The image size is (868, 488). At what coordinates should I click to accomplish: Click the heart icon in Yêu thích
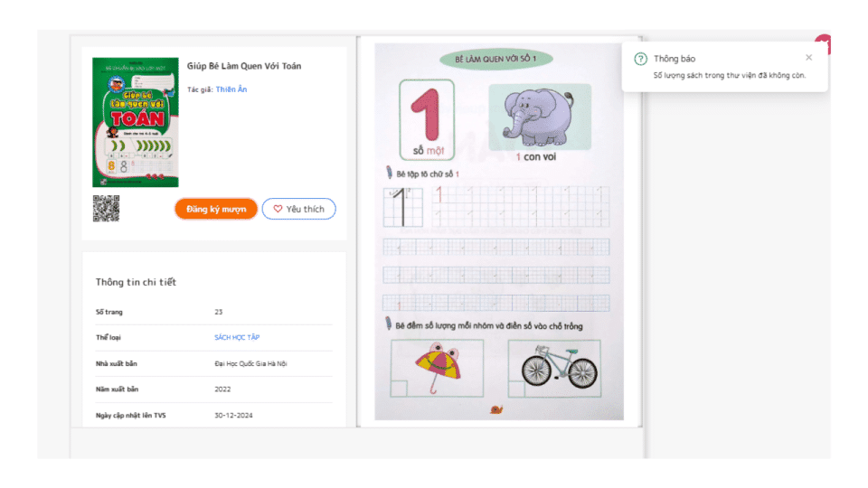278,209
